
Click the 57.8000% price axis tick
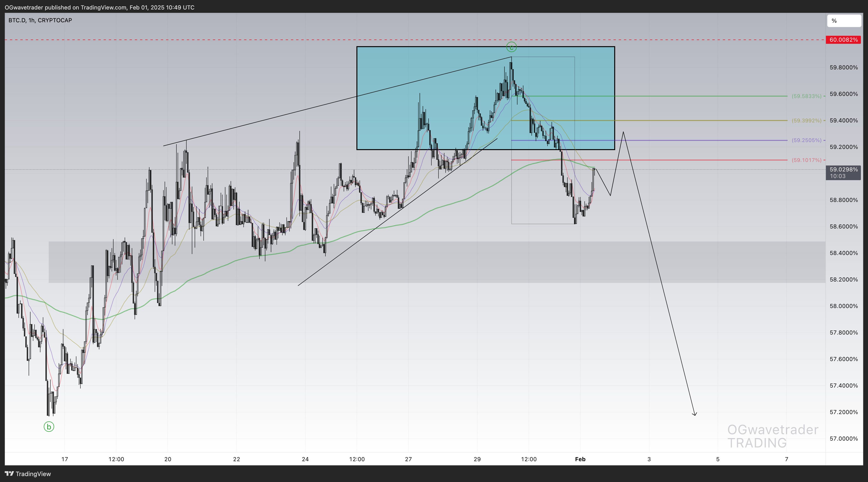click(x=844, y=333)
